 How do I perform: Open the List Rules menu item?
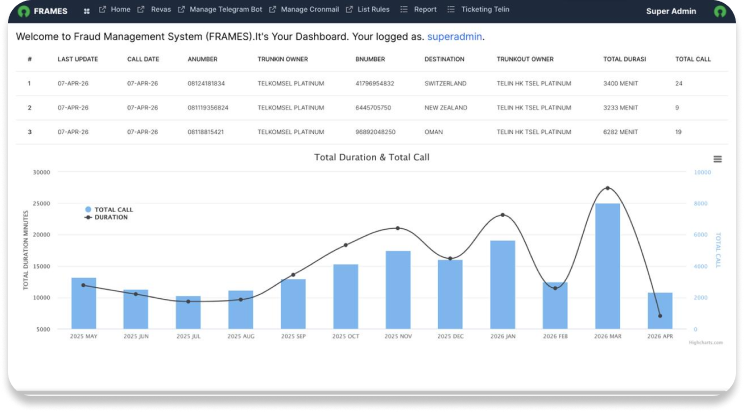[373, 9]
